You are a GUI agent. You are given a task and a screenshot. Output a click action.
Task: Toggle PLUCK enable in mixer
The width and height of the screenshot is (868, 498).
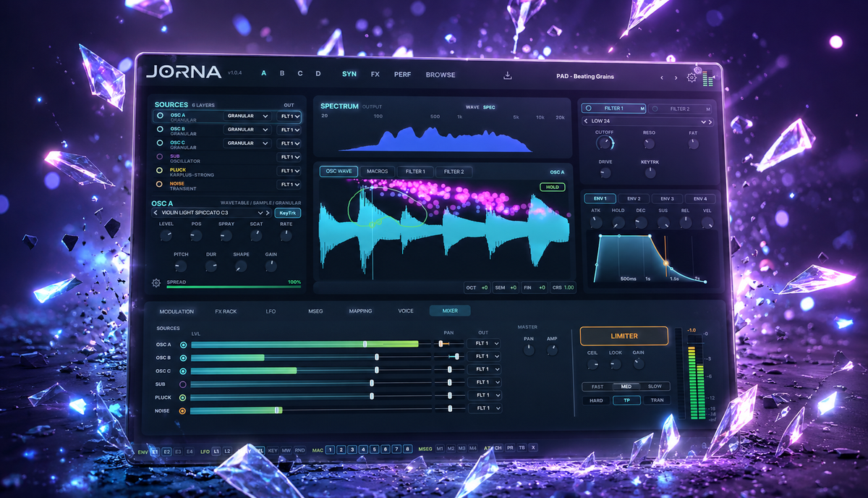[x=183, y=397]
